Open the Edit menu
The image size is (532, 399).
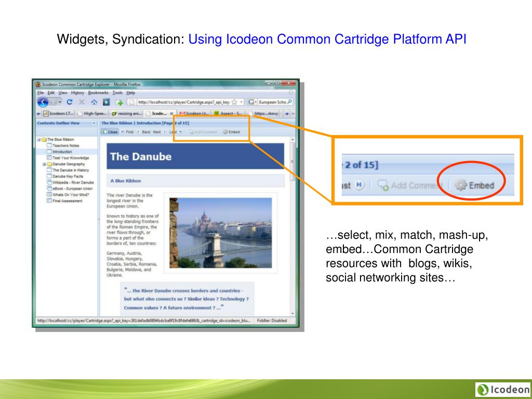pyautogui.click(x=51, y=92)
